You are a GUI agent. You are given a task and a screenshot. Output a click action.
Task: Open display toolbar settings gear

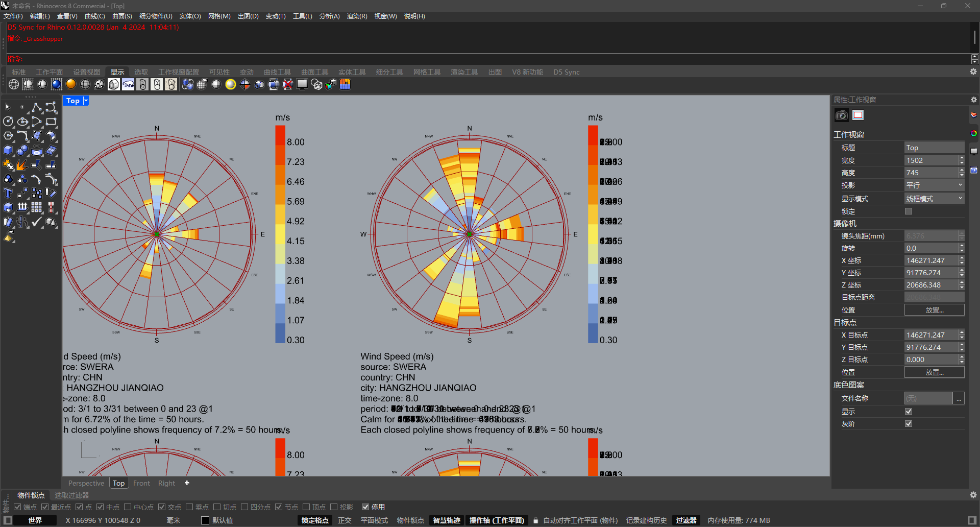pos(973,72)
